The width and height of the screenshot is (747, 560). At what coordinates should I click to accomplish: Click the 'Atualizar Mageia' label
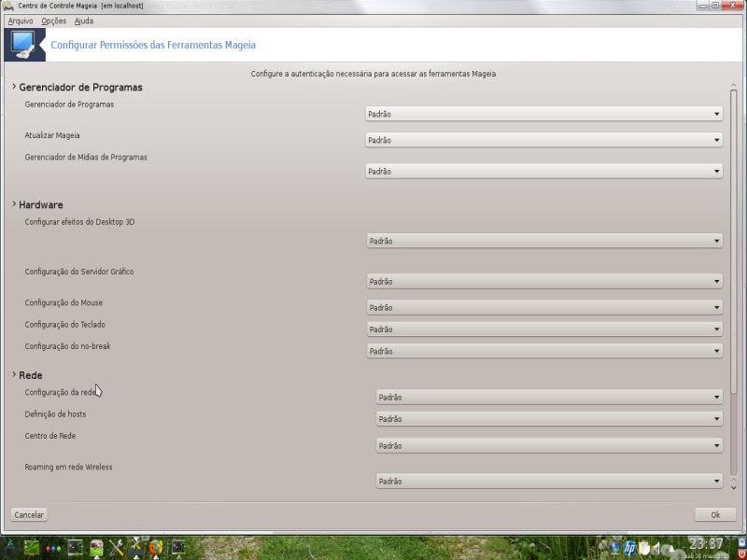pos(52,135)
